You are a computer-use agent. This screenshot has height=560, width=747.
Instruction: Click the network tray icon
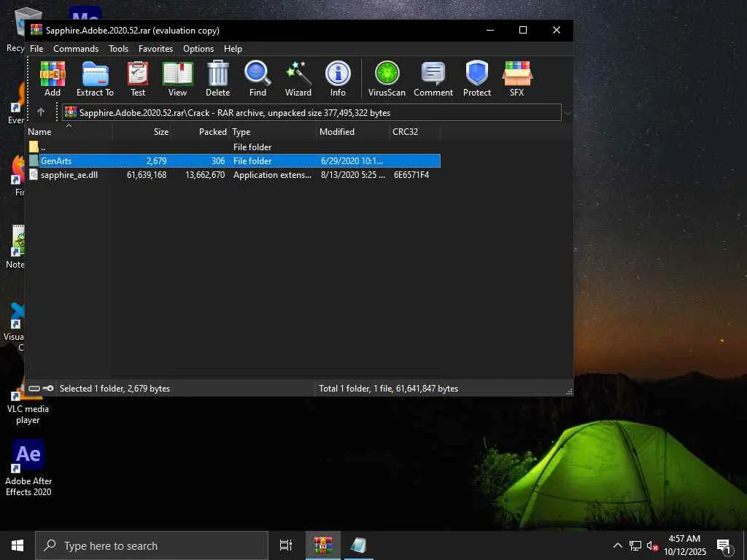point(635,545)
